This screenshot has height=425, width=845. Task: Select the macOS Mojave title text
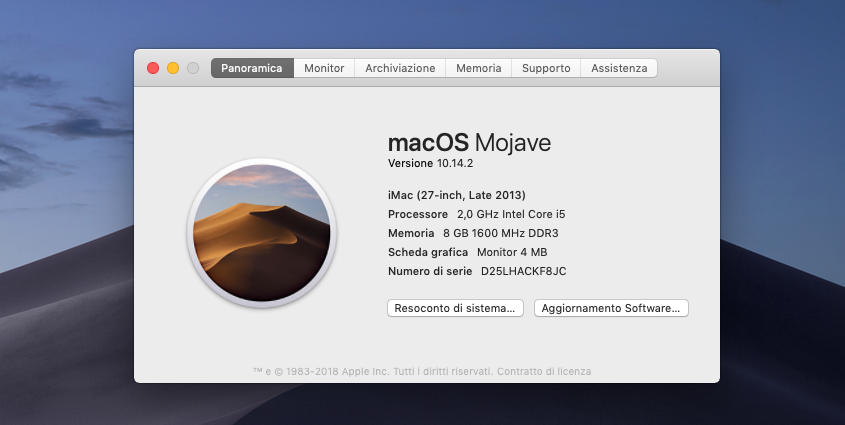pyautogui.click(x=469, y=143)
